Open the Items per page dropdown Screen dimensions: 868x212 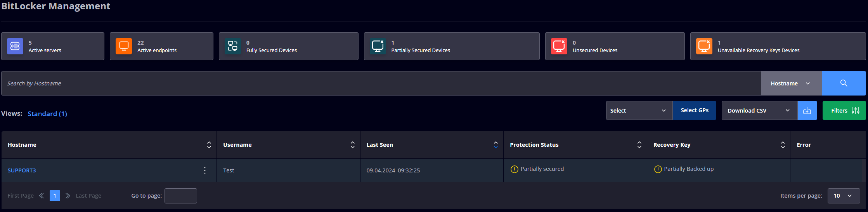pos(844,196)
